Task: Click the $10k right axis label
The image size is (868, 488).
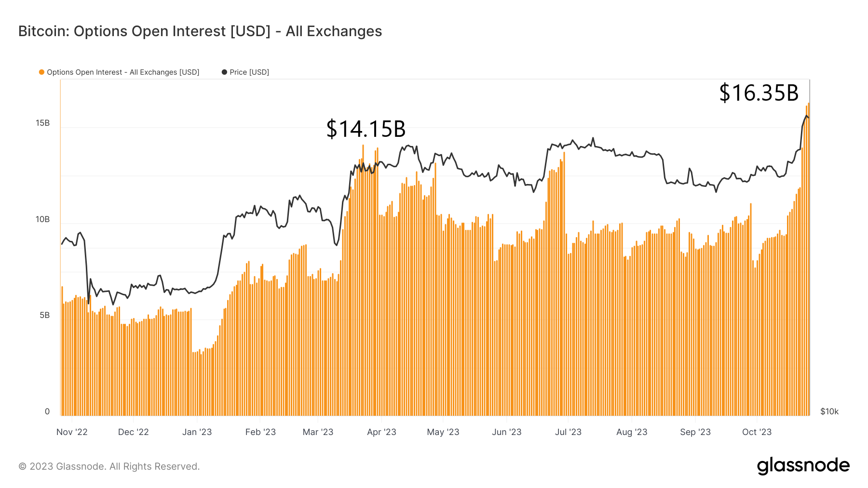Action: tap(829, 411)
